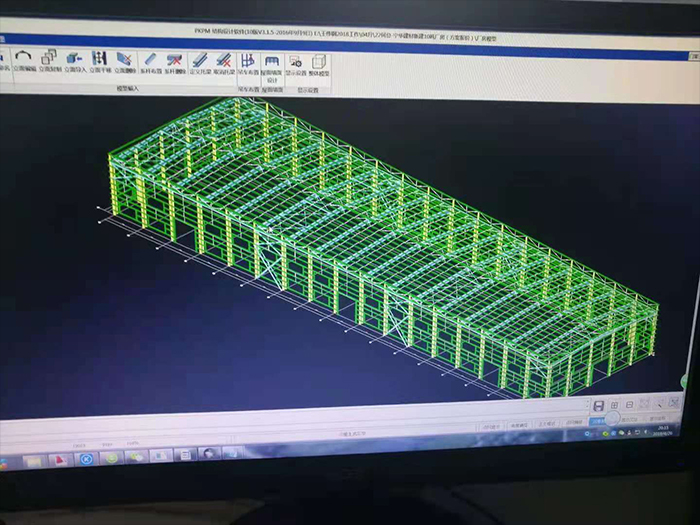Choose the 系杆布置 tie-bar layout tool
700x525 pixels.
click(150, 62)
